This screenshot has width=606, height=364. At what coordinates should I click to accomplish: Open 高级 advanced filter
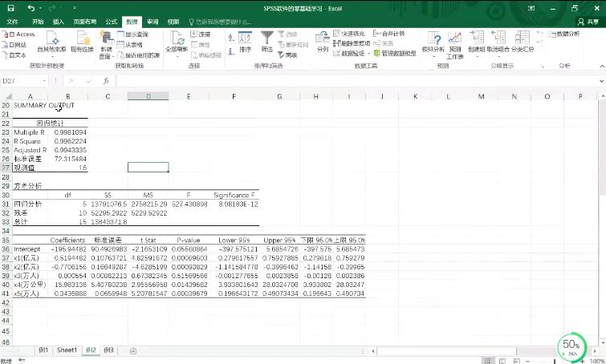[x=288, y=55]
